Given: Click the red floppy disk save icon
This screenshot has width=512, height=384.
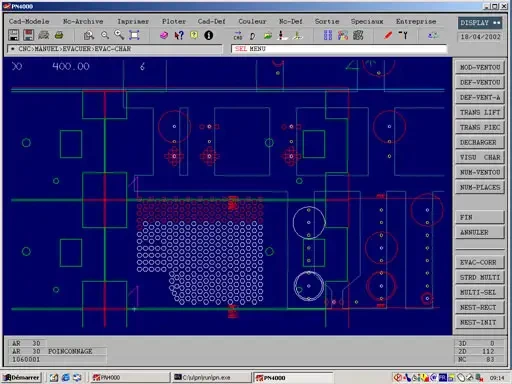Looking at the screenshot, I should tap(29, 35).
